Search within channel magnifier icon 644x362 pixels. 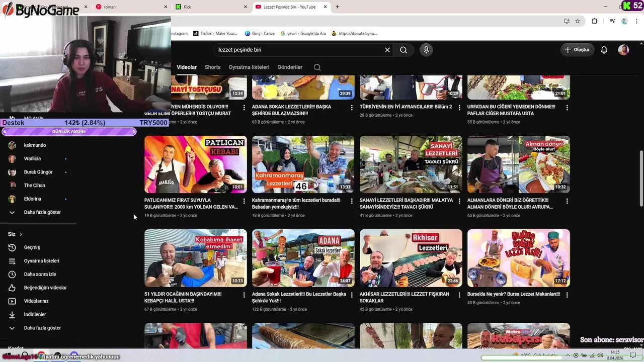(x=317, y=67)
